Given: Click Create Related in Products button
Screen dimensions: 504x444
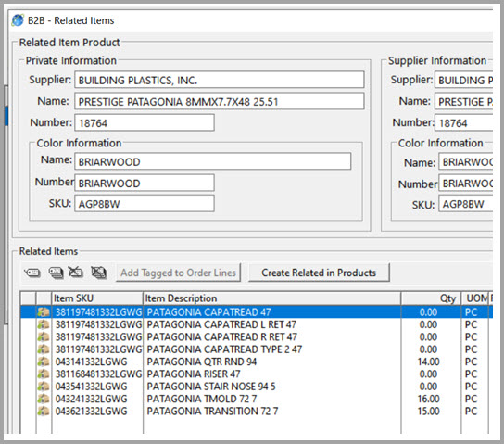Looking at the screenshot, I should click(x=319, y=273).
